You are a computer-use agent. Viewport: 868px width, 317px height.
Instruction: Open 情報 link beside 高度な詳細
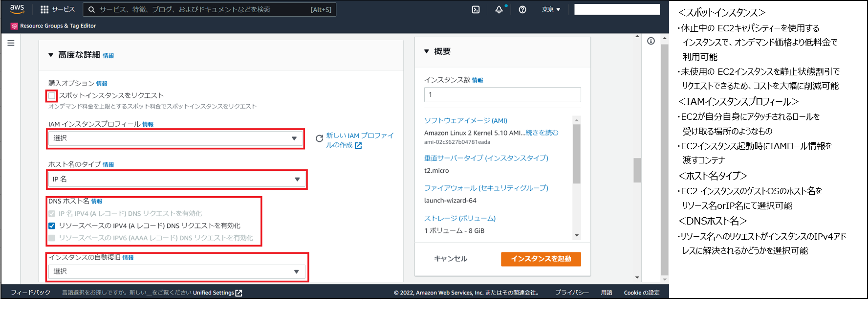point(108,56)
